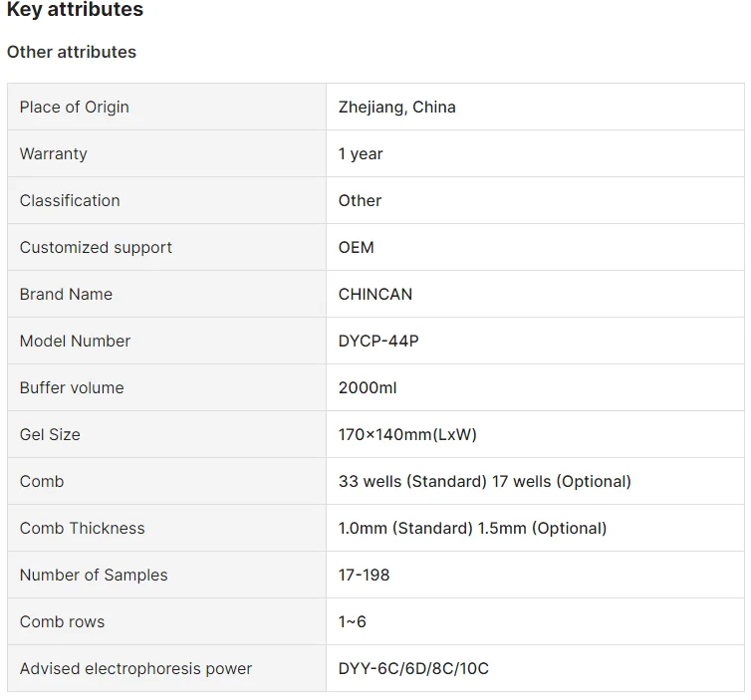This screenshot has width=751, height=700.
Task: Select the Place of Origin label
Action: coord(75,107)
